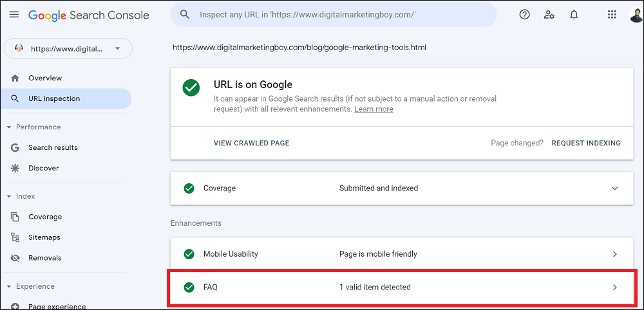This screenshot has width=644, height=310.
Task: Click the green check beside FAQ
Action: coord(189,287)
